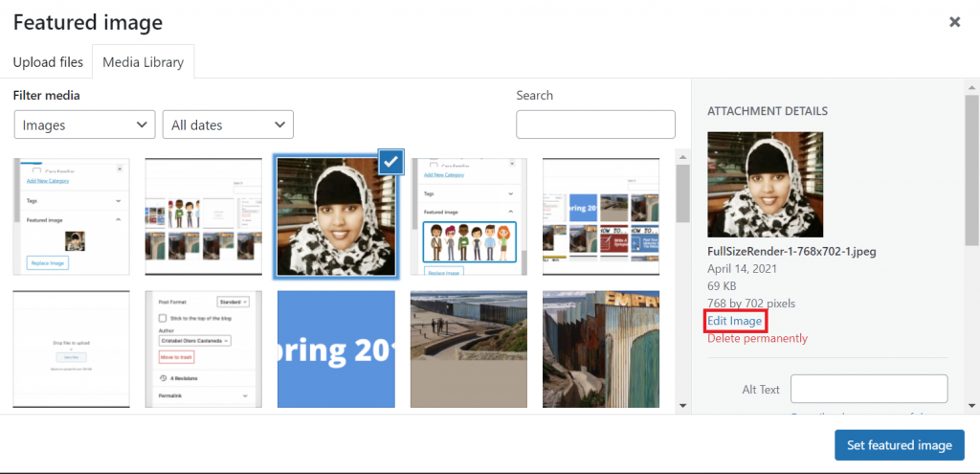Image resolution: width=980 pixels, height=474 pixels.
Task: Click the April 14, 2021 upload date
Action: (x=742, y=269)
